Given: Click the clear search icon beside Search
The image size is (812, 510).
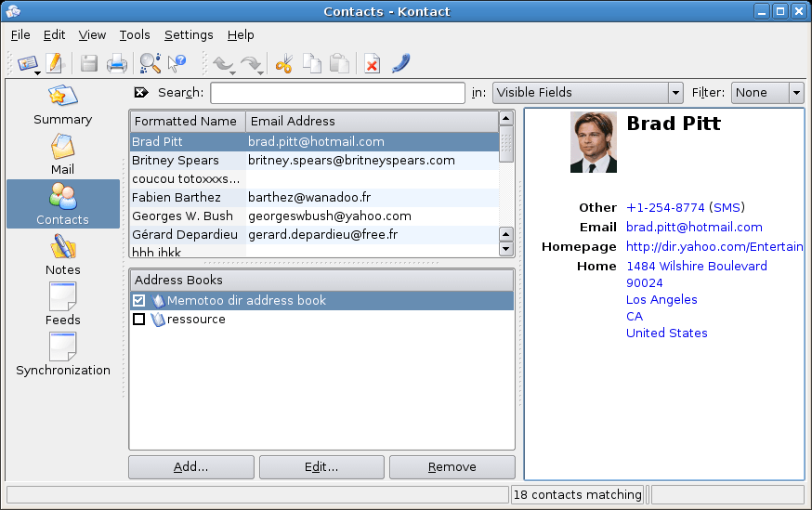Looking at the screenshot, I should point(141,93).
